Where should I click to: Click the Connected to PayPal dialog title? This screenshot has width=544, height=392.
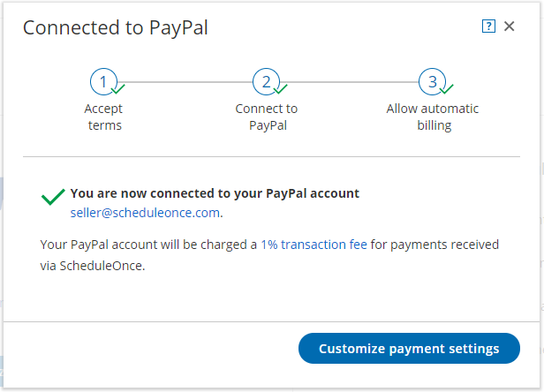(116, 27)
